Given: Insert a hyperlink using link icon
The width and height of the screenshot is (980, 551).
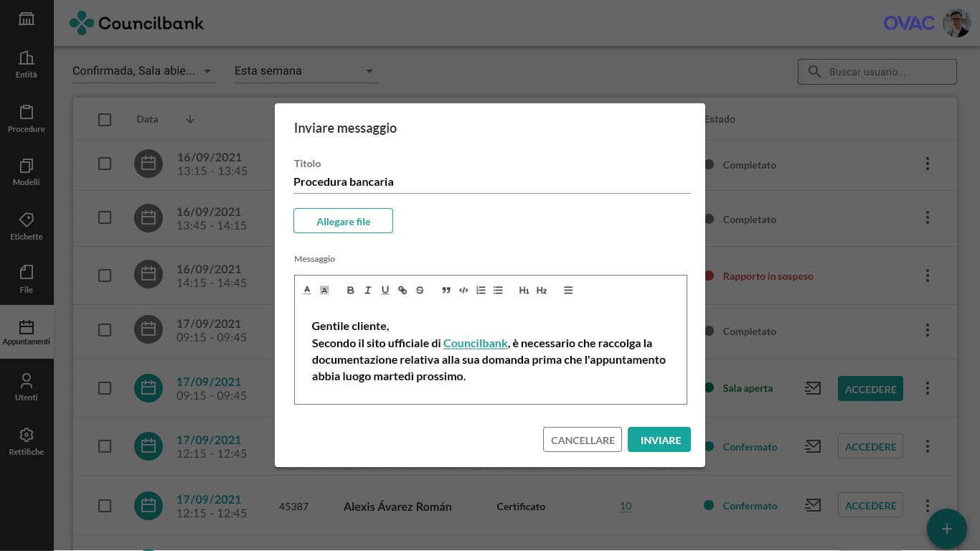Looking at the screenshot, I should (x=402, y=291).
